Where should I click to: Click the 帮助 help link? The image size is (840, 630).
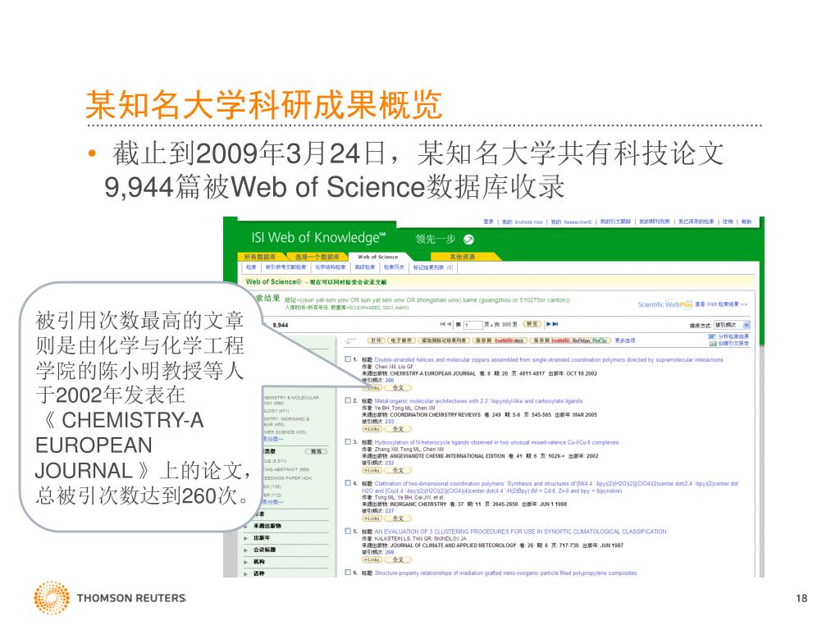[746, 221]
